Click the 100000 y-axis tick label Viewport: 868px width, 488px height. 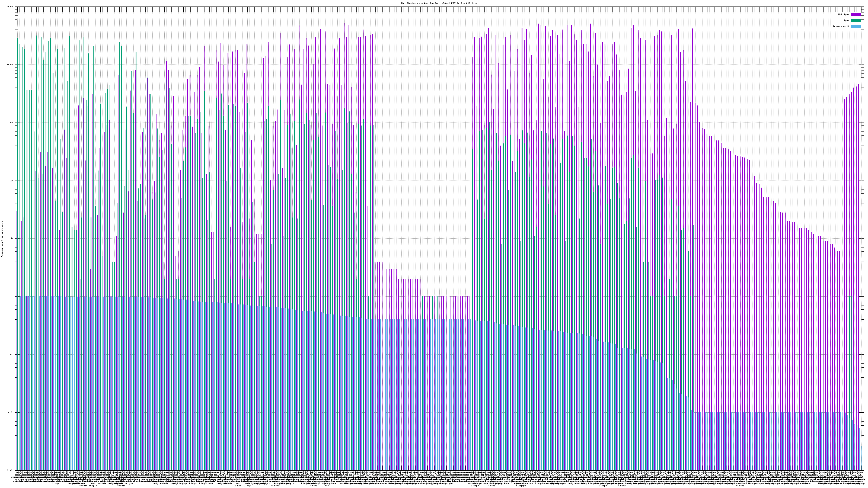point(10,7)
